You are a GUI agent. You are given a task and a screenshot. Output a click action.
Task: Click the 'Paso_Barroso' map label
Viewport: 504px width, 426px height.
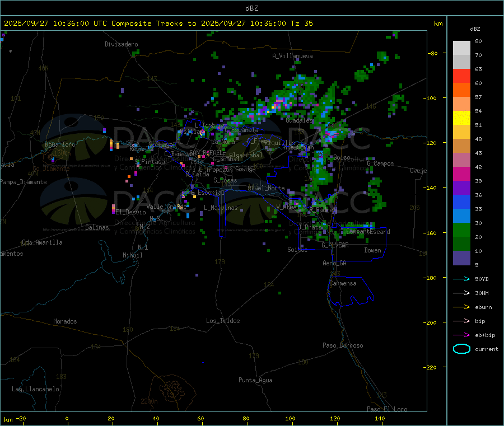point(343,345)
